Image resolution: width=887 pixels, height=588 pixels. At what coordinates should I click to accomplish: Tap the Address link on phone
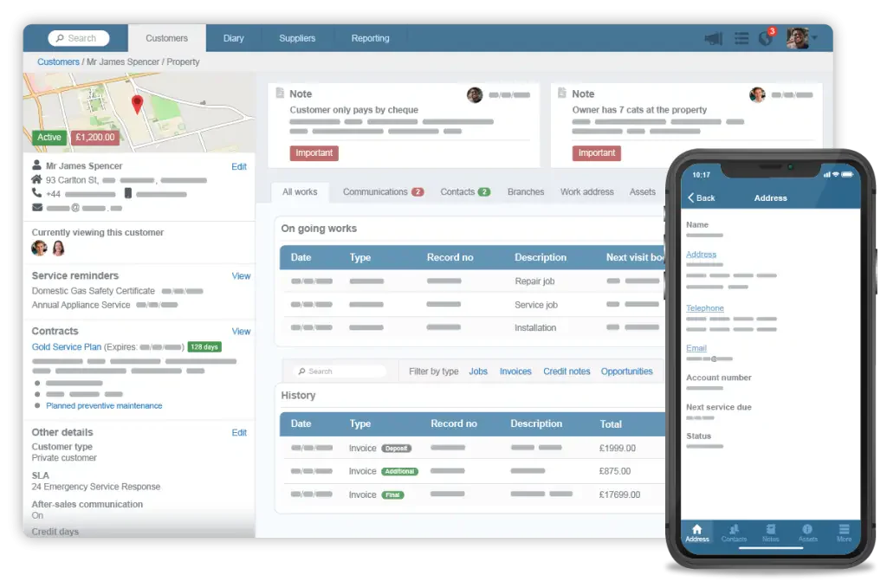click(701, 255)
